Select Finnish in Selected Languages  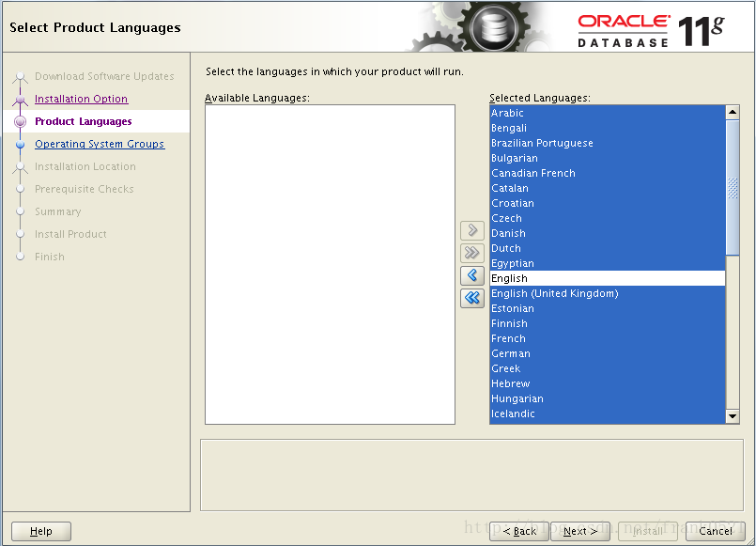tap(608, 323)
